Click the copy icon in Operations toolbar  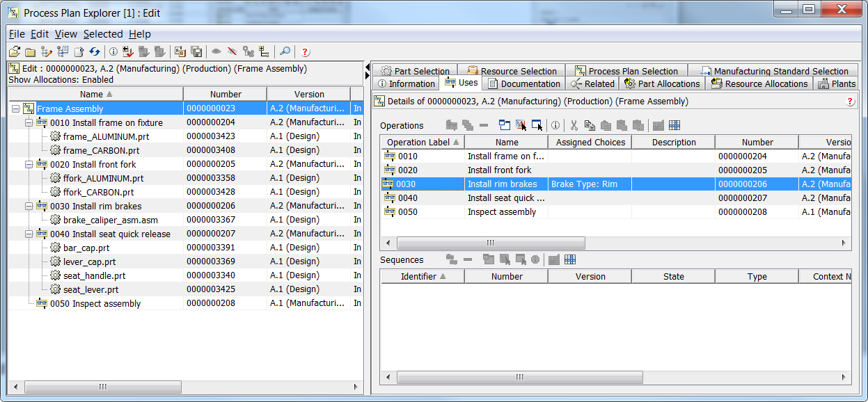click(590, 125)
